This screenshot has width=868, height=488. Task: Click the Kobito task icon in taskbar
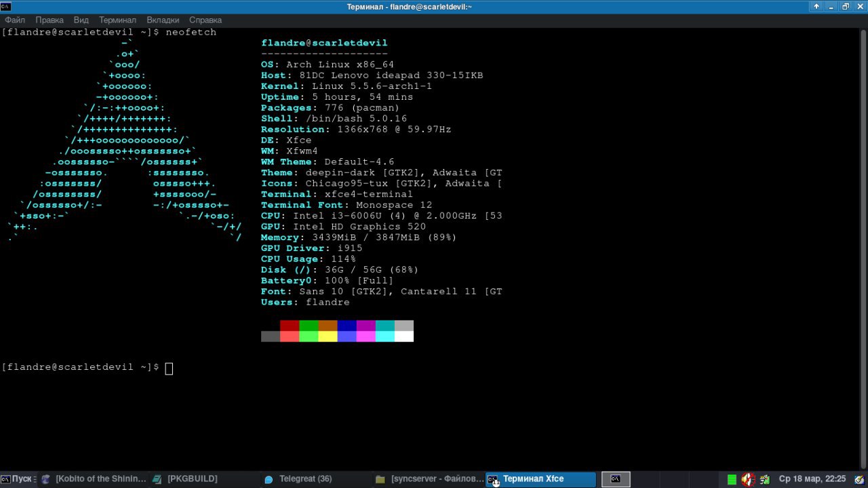coord(46,479)
